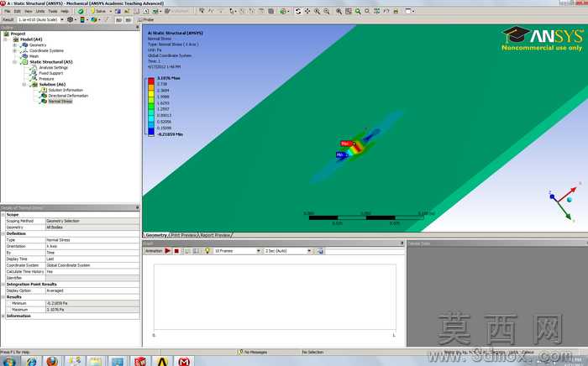588x366 pixels.
Task: Click the green checkmark toolbar icon
Action: tap(81, 11)
